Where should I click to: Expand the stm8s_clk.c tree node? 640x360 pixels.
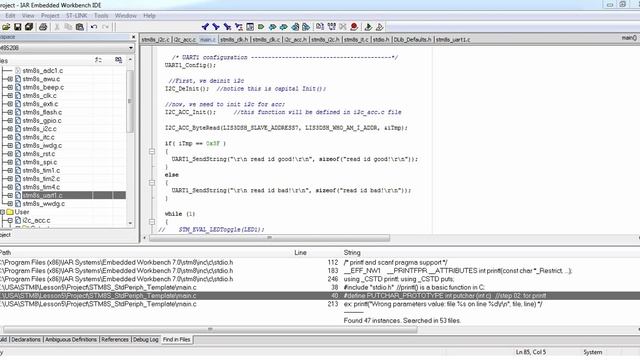click(10, 96)
